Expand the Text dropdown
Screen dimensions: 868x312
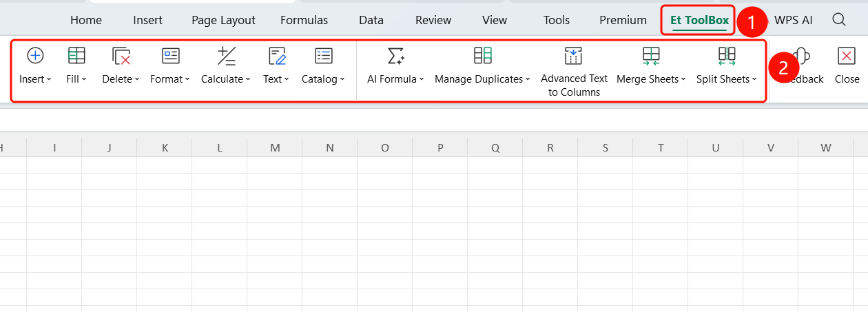pos(287,79)
